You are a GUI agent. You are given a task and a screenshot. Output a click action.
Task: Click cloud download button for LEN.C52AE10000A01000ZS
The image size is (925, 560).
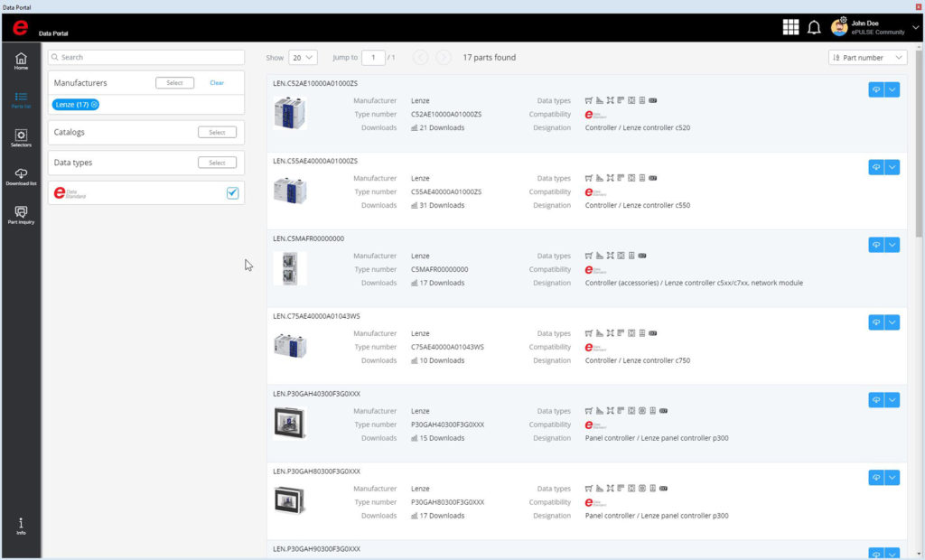click(875, 89)
